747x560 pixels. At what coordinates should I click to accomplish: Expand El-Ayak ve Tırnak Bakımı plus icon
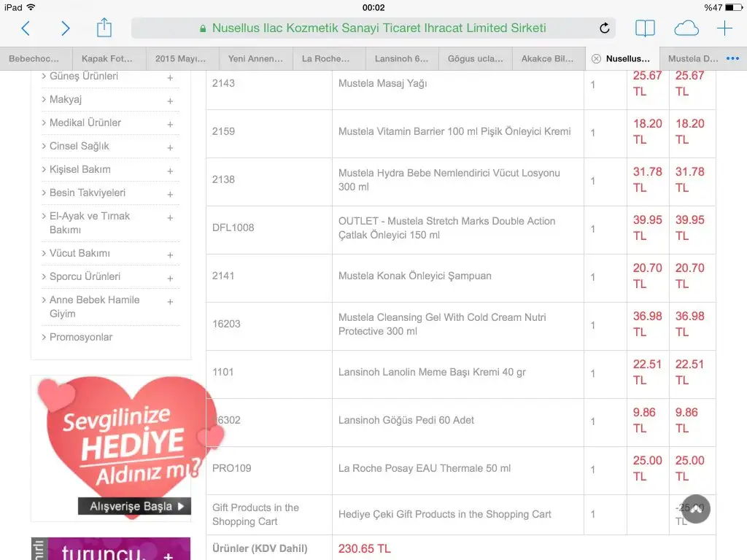pos(170,217)
